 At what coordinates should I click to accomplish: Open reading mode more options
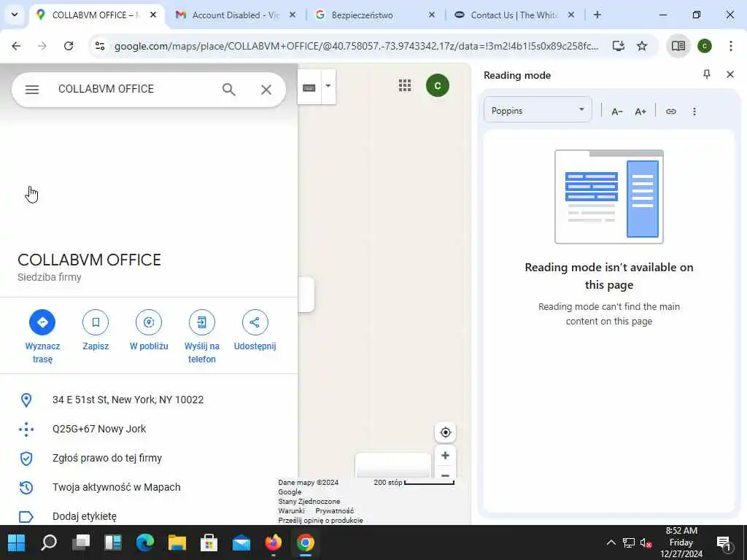pos(694,112)
